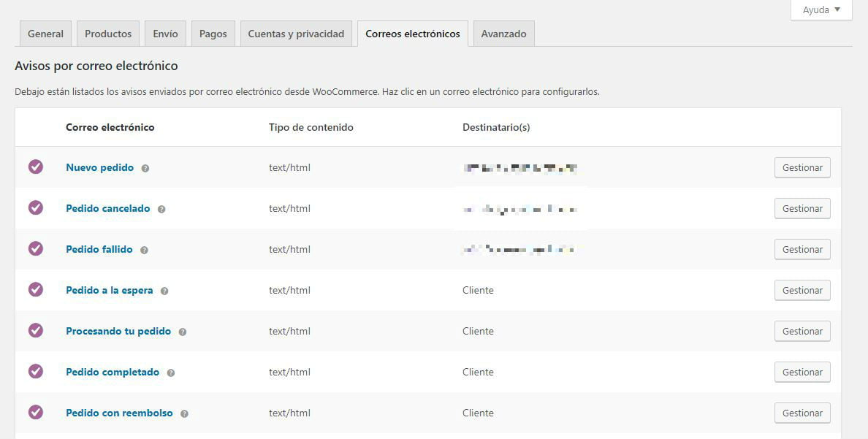
Task: Click the status icon beside Procesando tu pedido
Action: click(36, 331)
